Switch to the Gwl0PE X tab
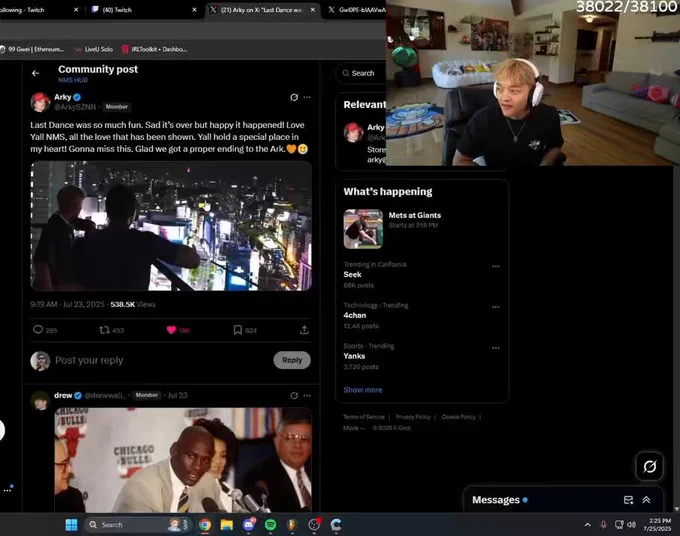The height and width of the screenshot is (536, 680). tap(356, 10)
